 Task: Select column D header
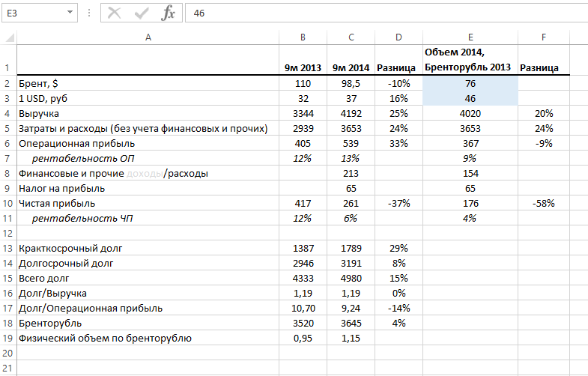pyautogui.click(x=398, y=37)
